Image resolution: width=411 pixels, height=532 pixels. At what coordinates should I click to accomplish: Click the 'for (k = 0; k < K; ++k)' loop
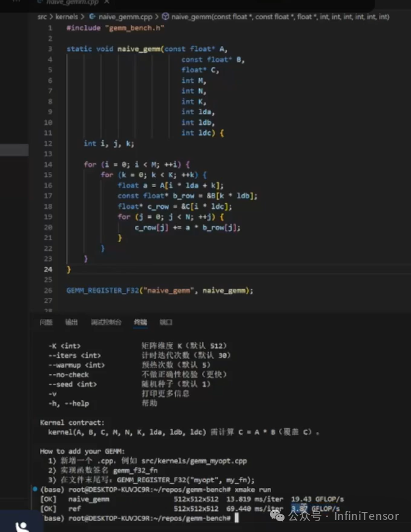click(x=153, y=175)
